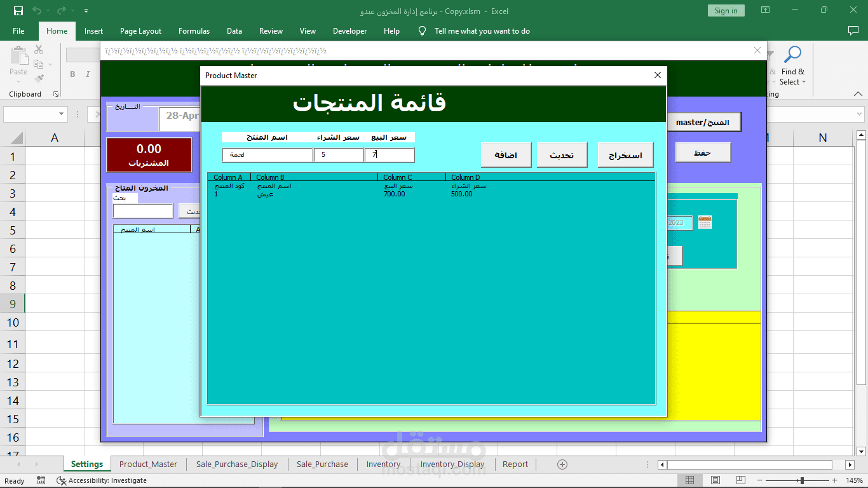Click the Paste clipboard icon
Screen dimensions: 868x488
(19, 55)
